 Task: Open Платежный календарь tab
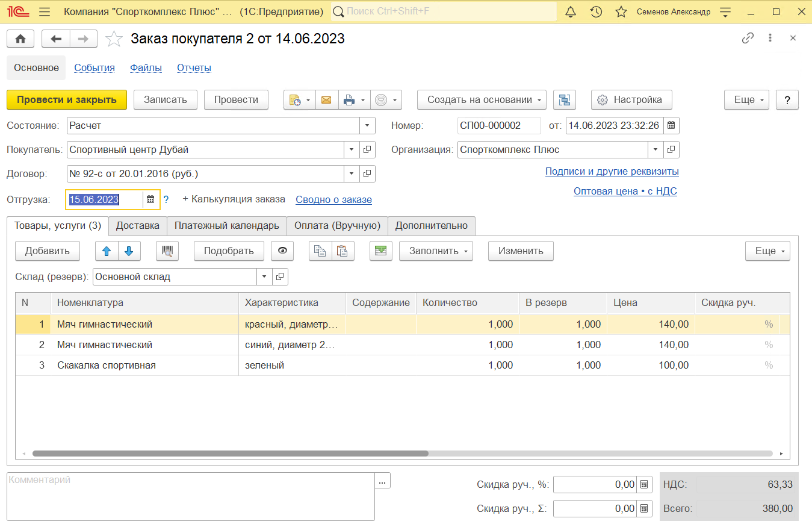[x=227, y=226]
